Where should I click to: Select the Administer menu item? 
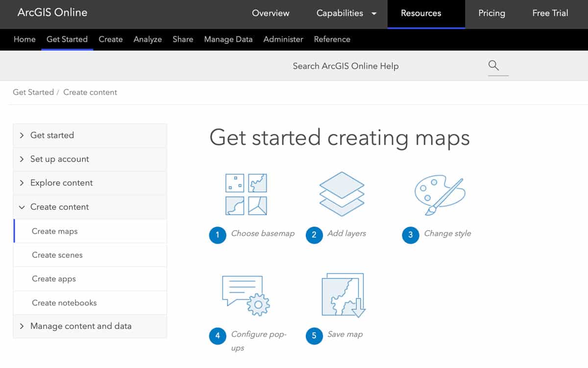(283, 39)
